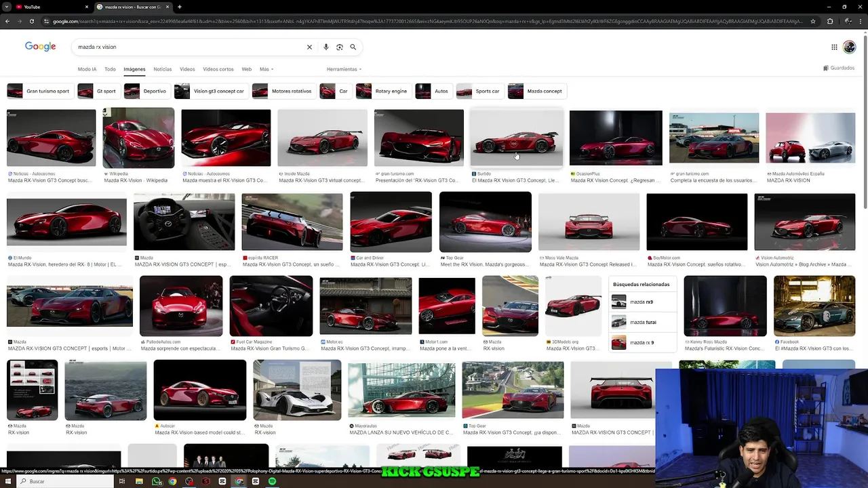Open the Wikipedia Mazda RX-Vision image result
This screenshot has width=868, height=488.
[x=138, y=138]
